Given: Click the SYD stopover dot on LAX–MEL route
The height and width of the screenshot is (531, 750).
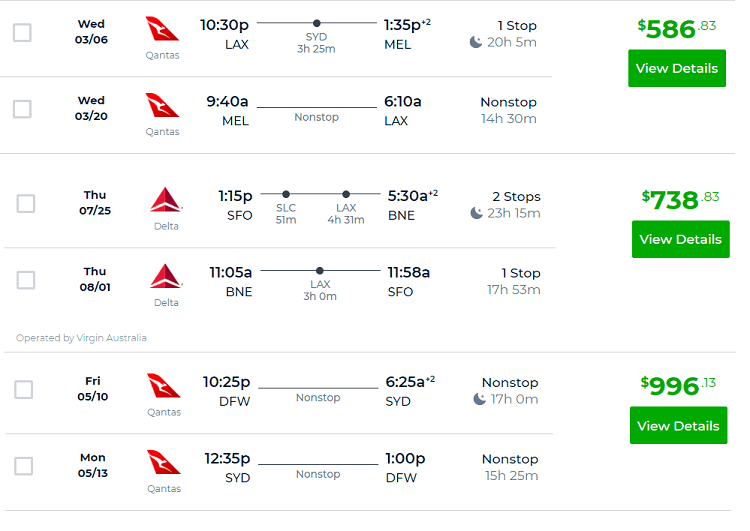Looking at the screenshot, I should pos(317,23).
